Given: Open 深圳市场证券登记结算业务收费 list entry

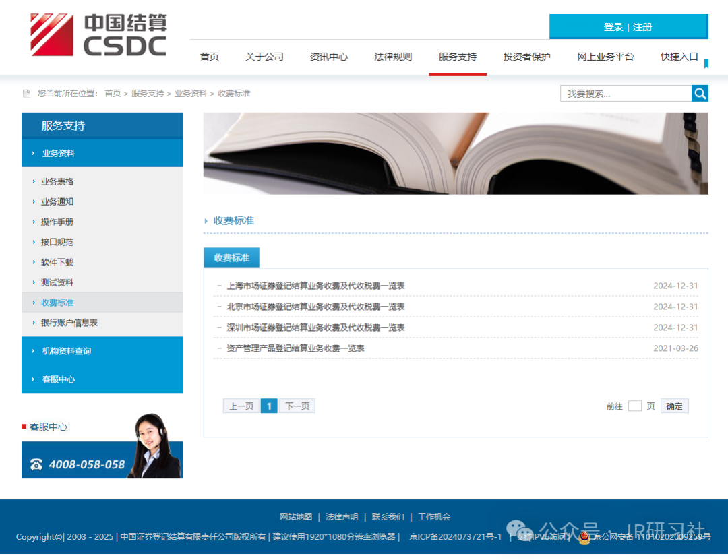Looking at the screenshot, I should point(315,328).
